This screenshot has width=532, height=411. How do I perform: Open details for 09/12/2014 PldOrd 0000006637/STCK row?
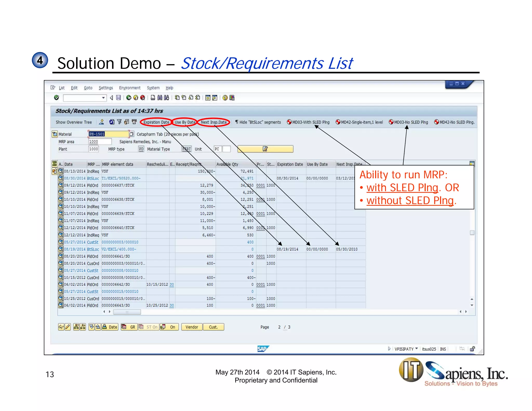(61, 185)
